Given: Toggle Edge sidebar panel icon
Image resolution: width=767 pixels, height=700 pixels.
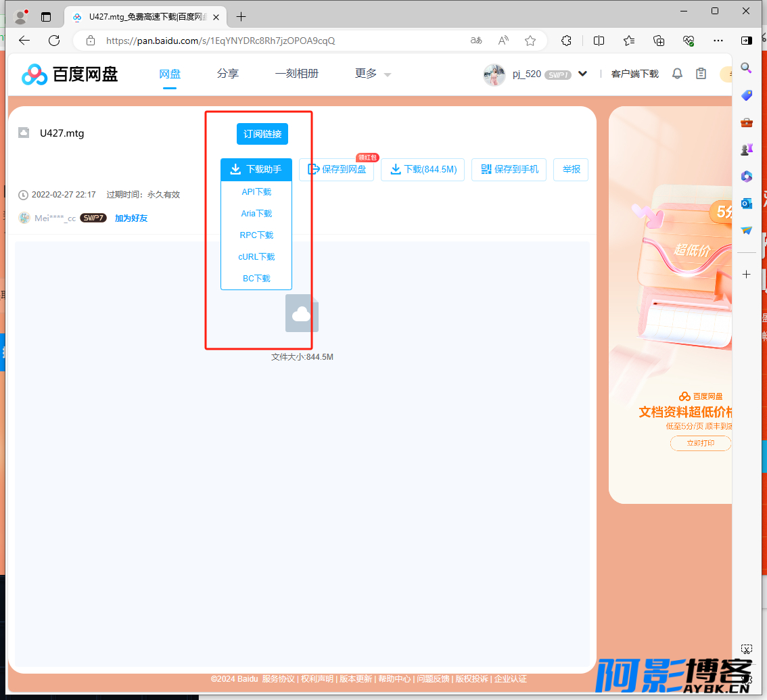Looking at the screenshot, I should (747, 41).
